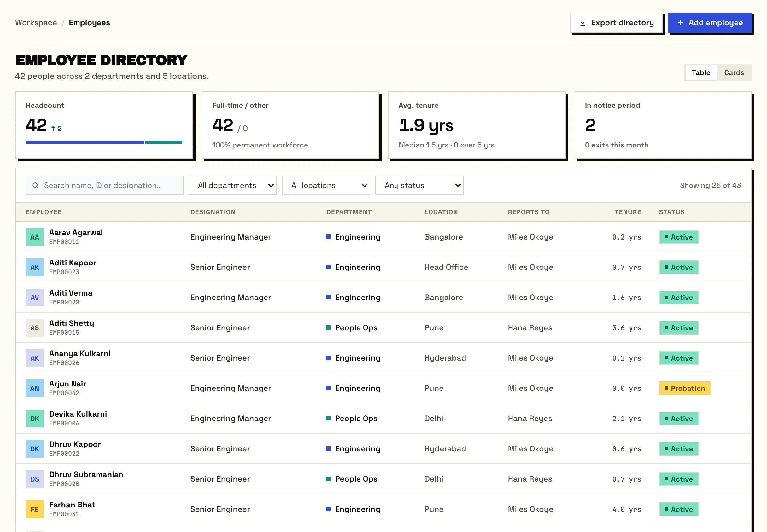Switch to the Table view
The width and height of the screenshot is (767, 532).
click(x=701, y=73)
